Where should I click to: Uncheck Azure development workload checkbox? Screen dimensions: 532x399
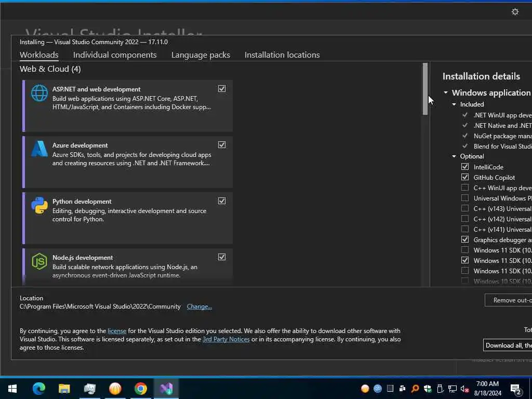221,145
